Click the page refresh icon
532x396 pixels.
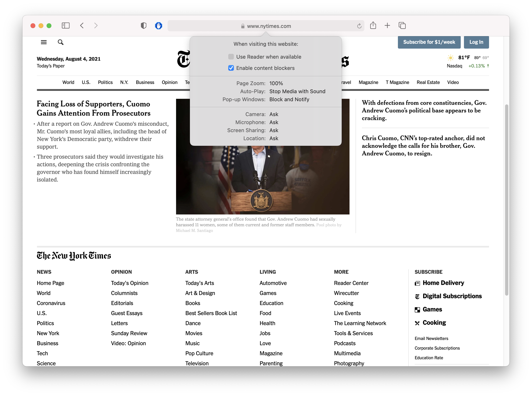pos(359,26)
